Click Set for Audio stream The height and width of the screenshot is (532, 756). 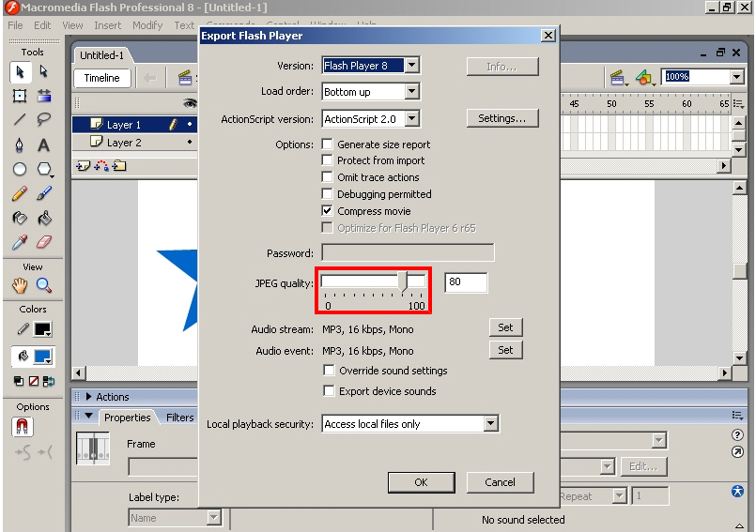click(505, 327)
